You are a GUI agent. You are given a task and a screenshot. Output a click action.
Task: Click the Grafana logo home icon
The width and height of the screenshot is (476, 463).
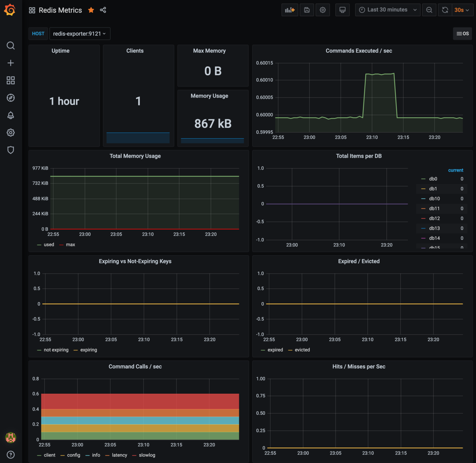(x=10, y=10)
